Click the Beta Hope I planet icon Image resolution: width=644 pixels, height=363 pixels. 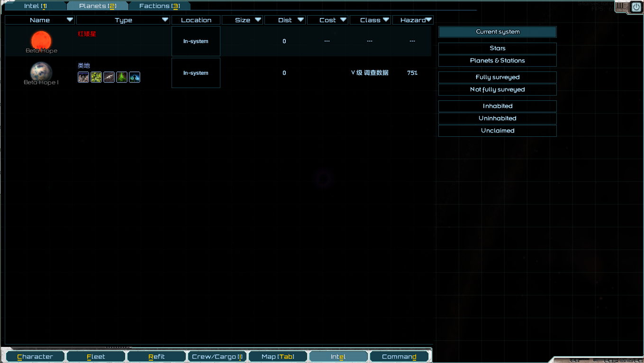(x=41, y=72)
